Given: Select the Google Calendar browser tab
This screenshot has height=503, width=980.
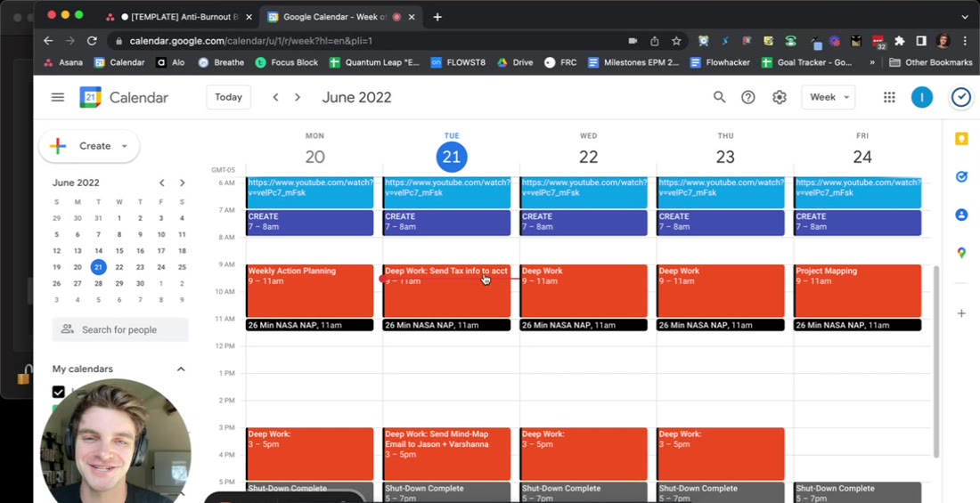Looking at the screenshot, I should click(x=341, y=17).
